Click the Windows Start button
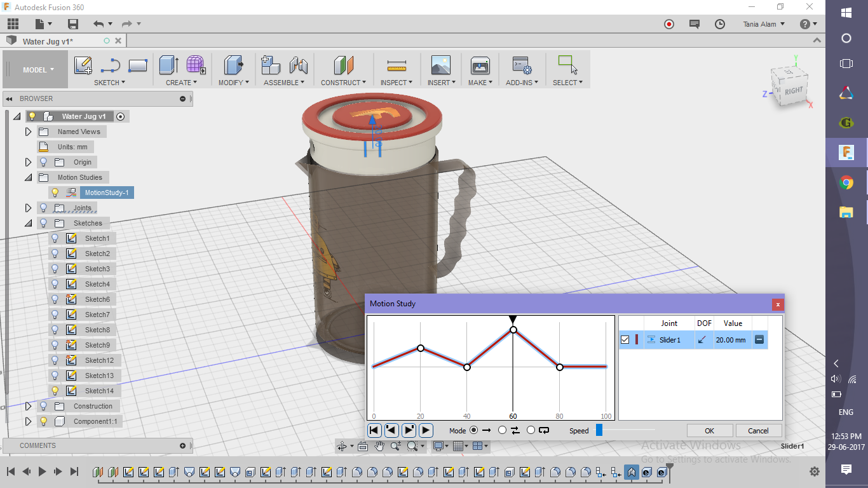 click(x=846, y=13)
